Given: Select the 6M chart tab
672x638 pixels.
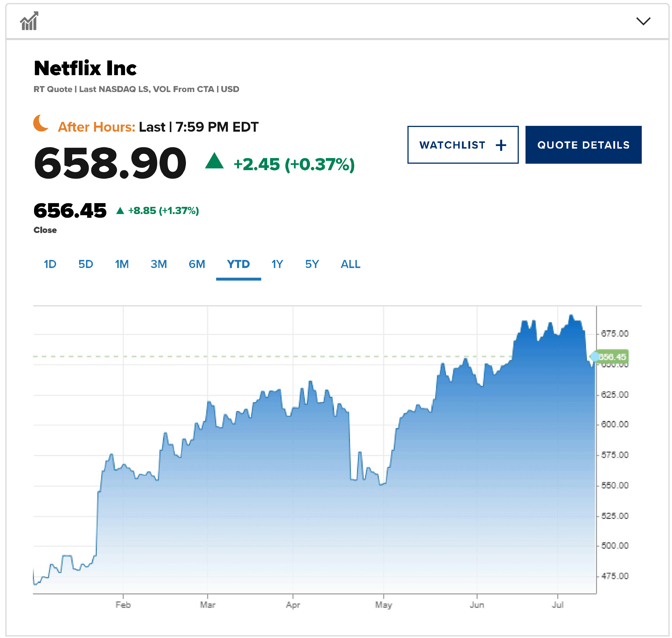Looking at the screenshot, I should (197, 264).
